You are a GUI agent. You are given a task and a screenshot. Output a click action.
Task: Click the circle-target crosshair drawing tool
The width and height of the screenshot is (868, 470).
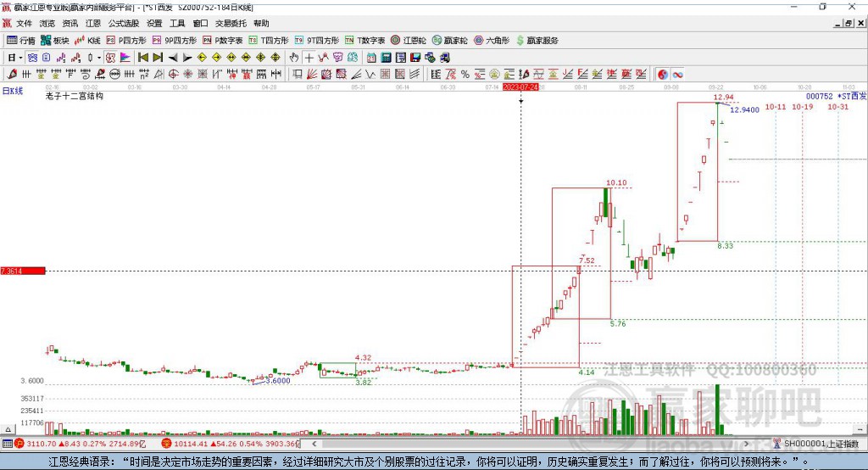(x=173, y=75)
